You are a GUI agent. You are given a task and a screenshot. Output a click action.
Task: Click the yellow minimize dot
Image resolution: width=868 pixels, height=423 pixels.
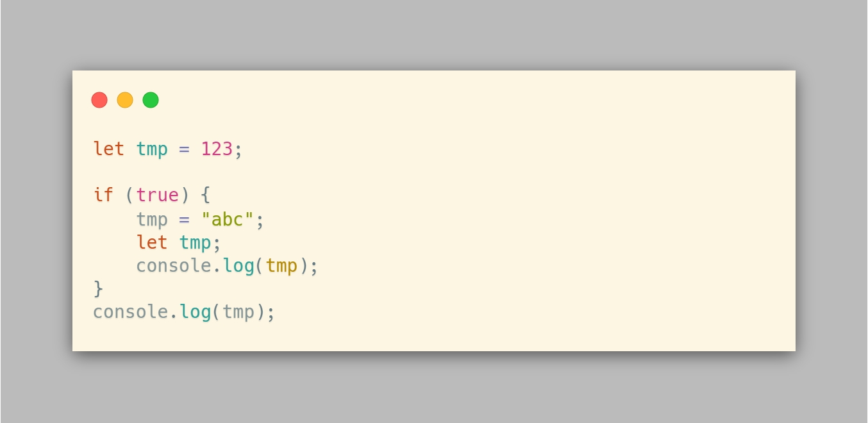[125, 100]
